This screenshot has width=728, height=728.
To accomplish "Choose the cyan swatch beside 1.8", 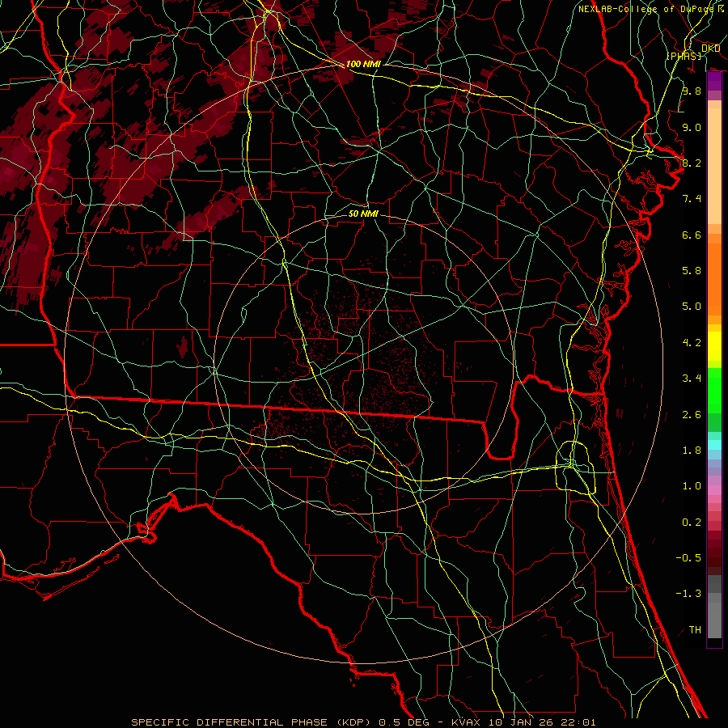I will point(714,443).
